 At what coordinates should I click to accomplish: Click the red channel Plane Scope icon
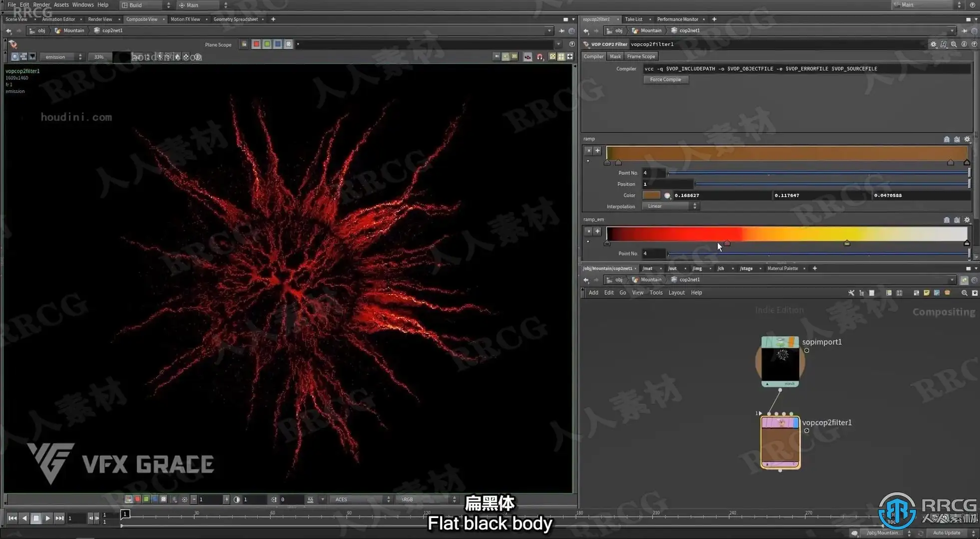pyautogui.click(x=256, y=44)
